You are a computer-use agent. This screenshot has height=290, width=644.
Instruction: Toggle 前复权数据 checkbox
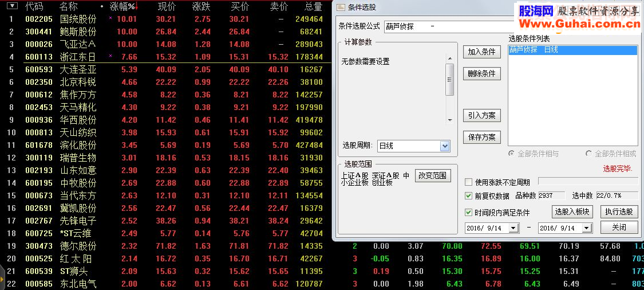[468, 196]
